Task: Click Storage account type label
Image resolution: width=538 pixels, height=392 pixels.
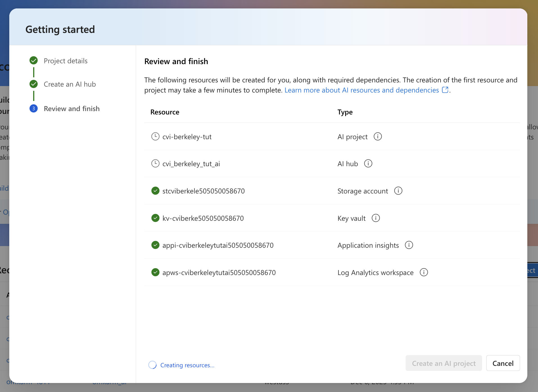Action: pos(363,191)
